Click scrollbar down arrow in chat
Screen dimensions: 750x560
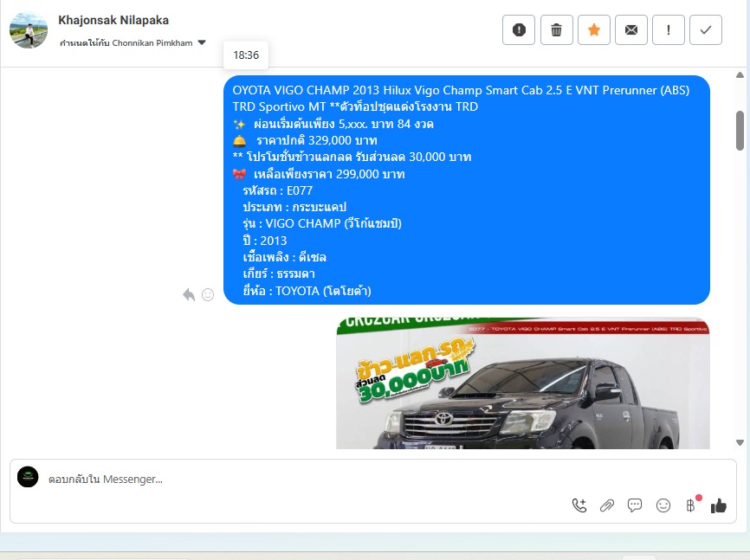click(740, 443)
